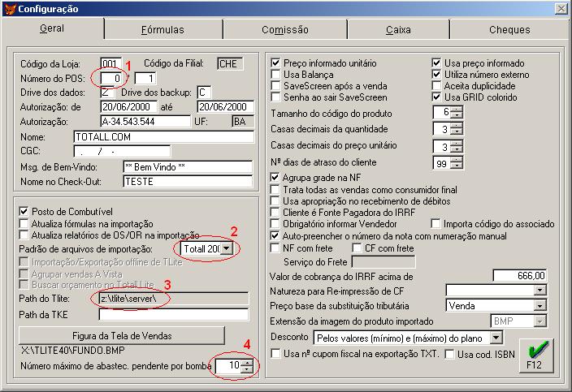Click the CGC input field

pos(122,151)
